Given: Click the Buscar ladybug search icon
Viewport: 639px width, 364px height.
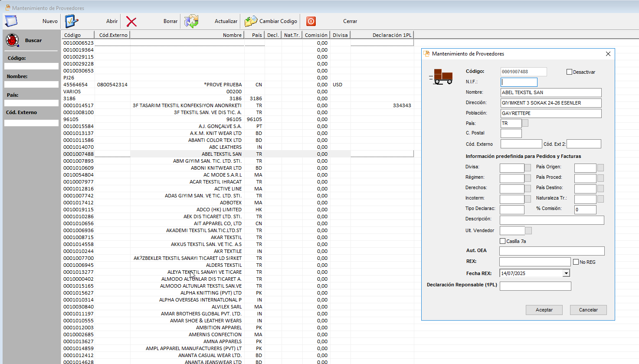Looking at the screenshot, I should pos(13,40).
